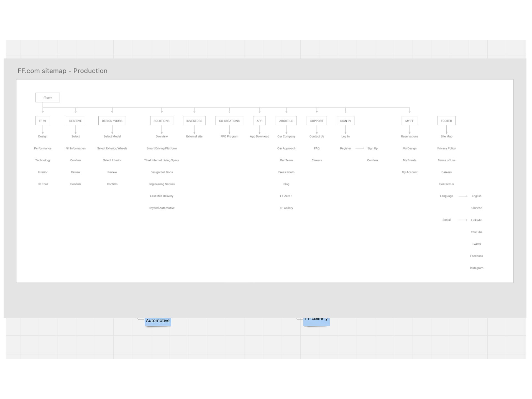This screenshot has width=532, height=399.
Task: Click 'External site' under INVESTORS
Action: click(194, 136)
